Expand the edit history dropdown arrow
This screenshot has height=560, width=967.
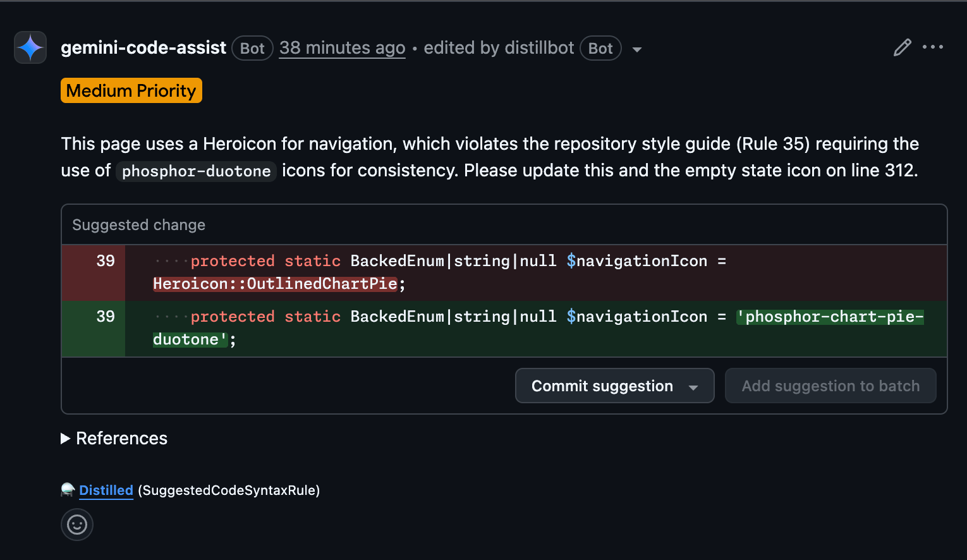pyautogui.click(x=637, y=49)
